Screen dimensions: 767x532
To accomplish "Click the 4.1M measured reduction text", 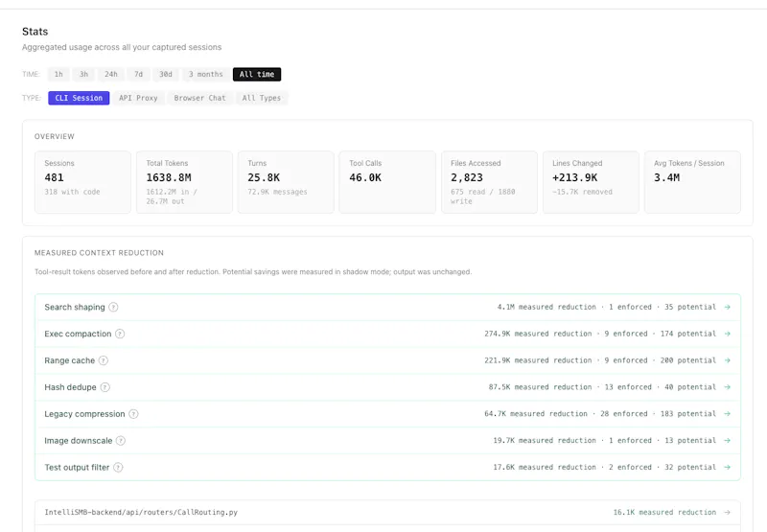I will [546, 307].
